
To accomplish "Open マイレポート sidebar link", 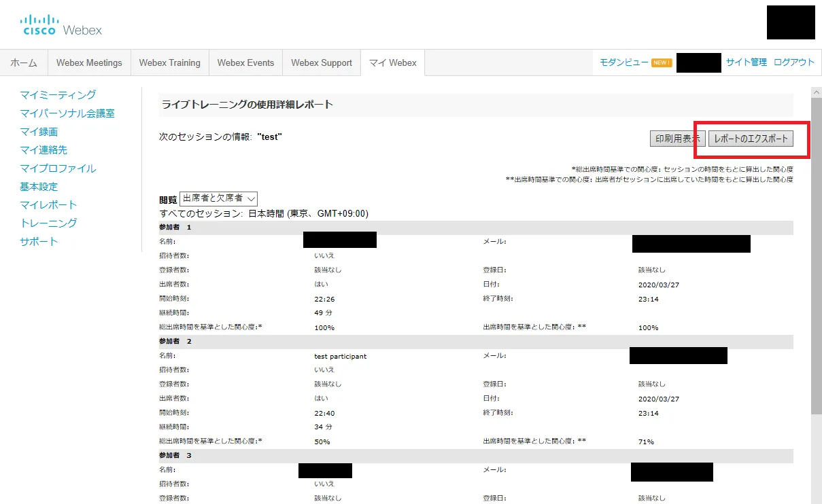I will pyautogui.click(x=48, y=204).
